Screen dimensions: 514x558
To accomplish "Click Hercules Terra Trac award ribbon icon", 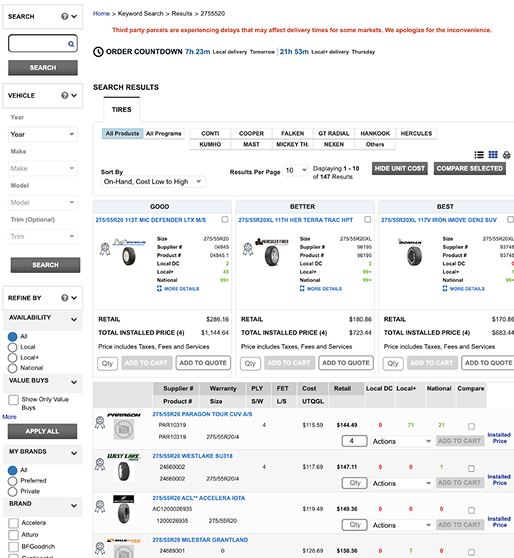I will tap(248, 249).
